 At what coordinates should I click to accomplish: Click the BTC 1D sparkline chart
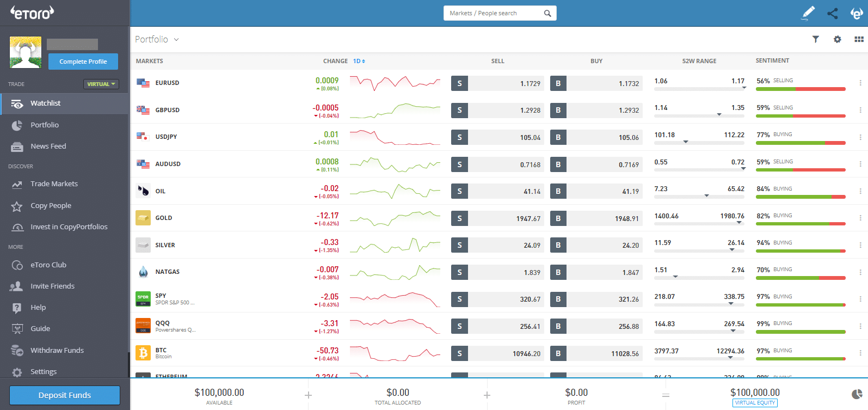coord(395,353)
